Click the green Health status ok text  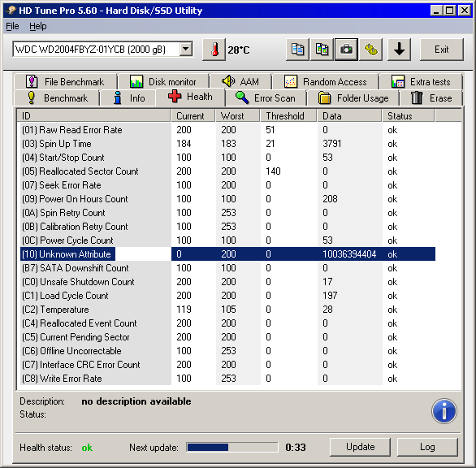87,448
